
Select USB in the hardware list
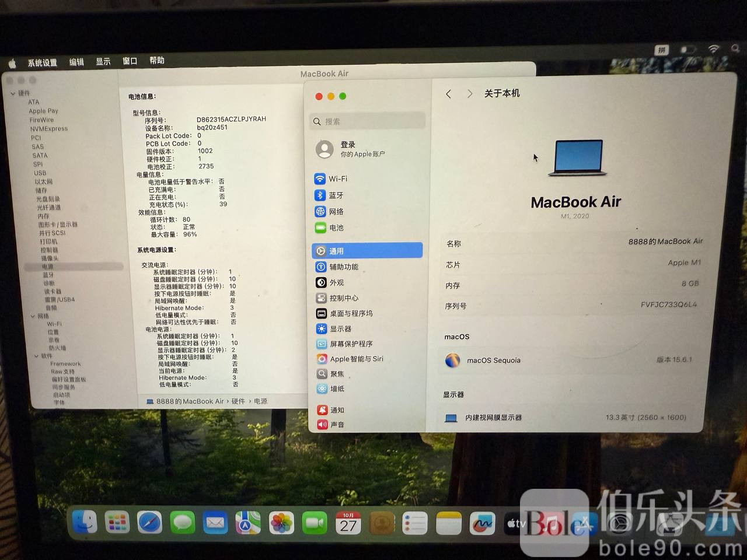[x=40, y=173]
